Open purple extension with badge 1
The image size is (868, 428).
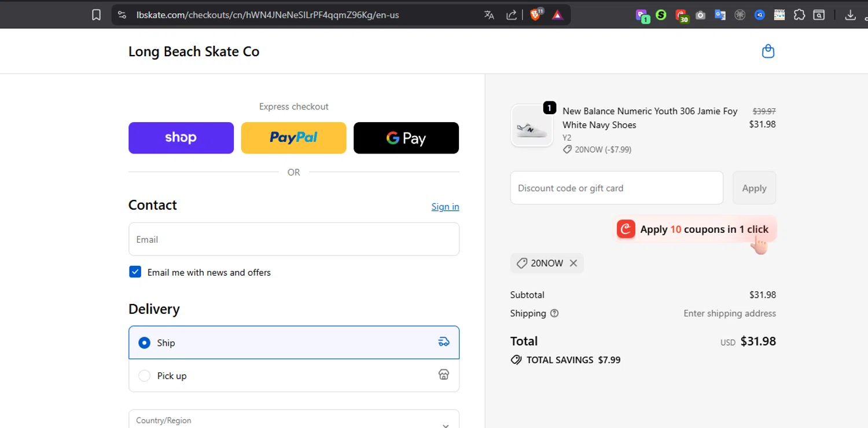pyautogui.click(x=642, y=16)
